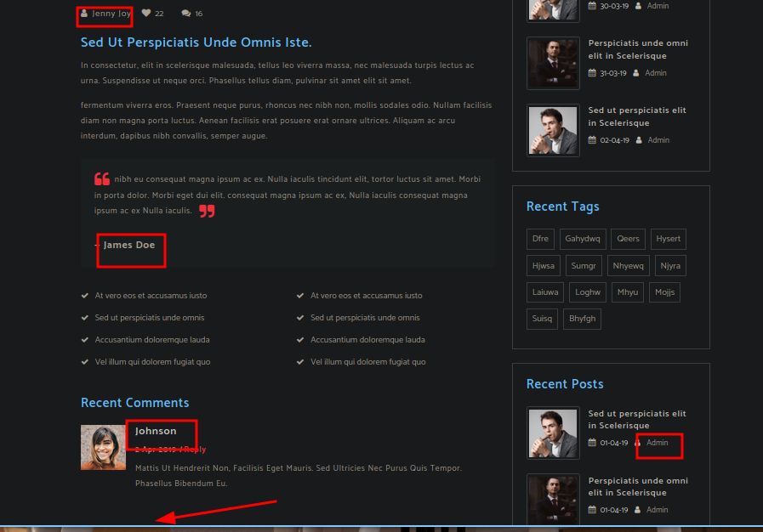Click the Jenny Joy author name
This screenshot has height=532, width=763.
pos(111,14)
